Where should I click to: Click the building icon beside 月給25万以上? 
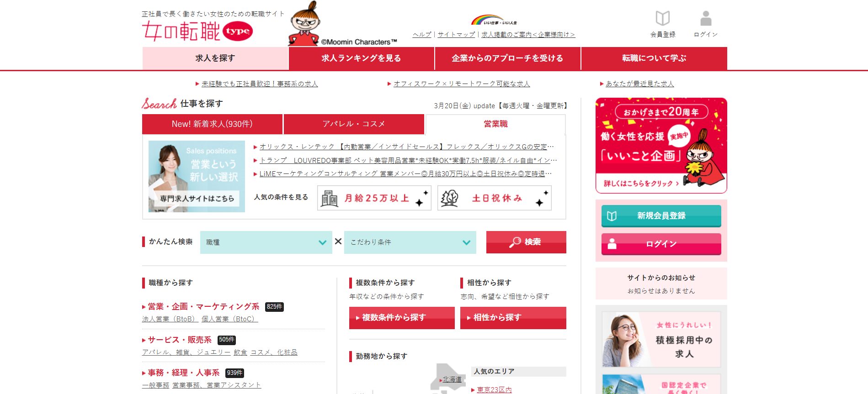pos(329,198)
